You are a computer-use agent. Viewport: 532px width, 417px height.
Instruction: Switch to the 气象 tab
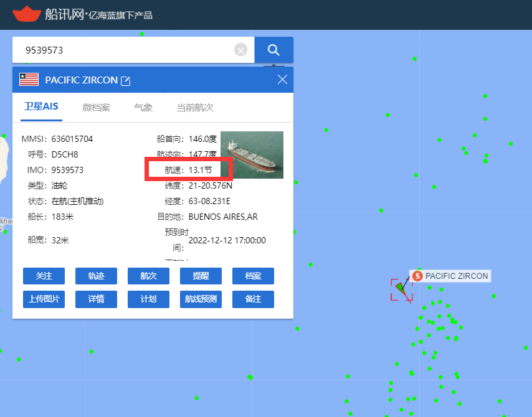tap(143, 108)
